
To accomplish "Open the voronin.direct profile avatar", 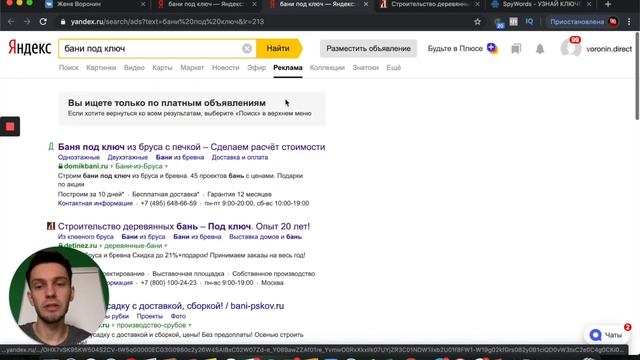I will coord(571,48).
